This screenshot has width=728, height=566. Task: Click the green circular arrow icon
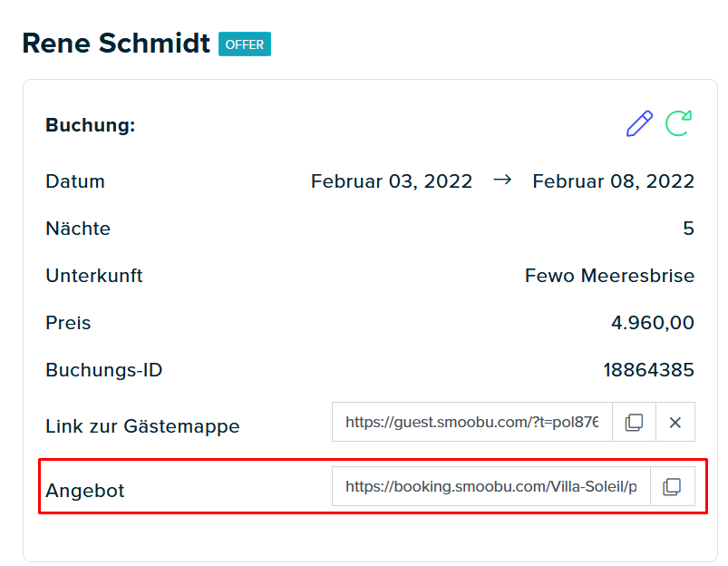point(678,123)
